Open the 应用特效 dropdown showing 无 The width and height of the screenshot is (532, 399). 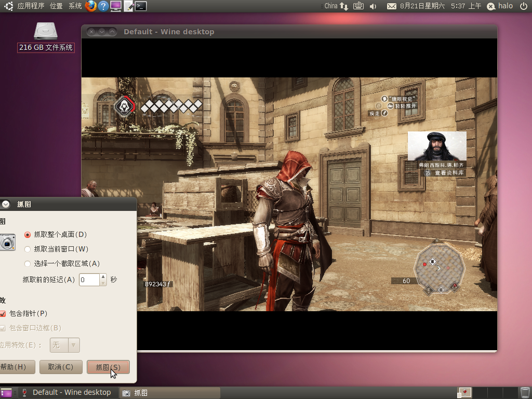coord(65,345)
